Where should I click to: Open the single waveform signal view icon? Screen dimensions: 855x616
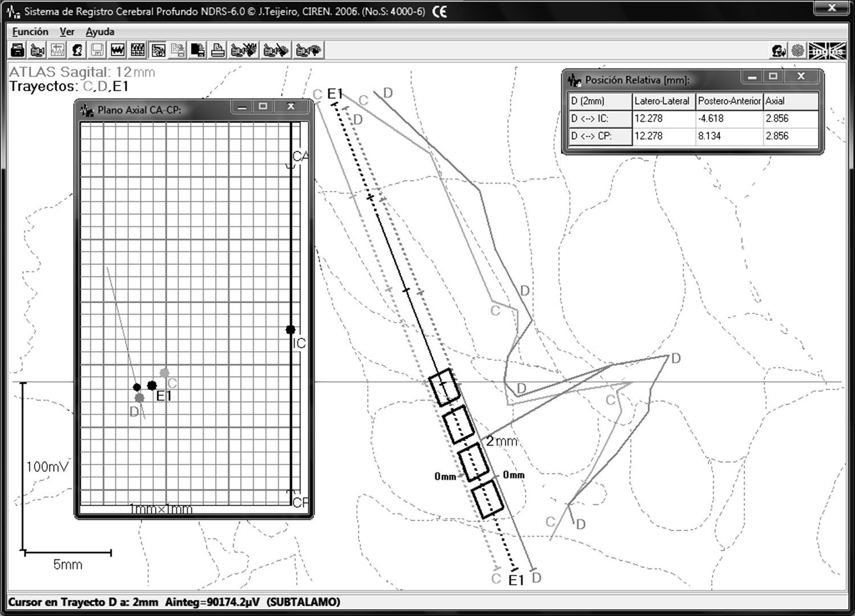(x=117, y=51)
